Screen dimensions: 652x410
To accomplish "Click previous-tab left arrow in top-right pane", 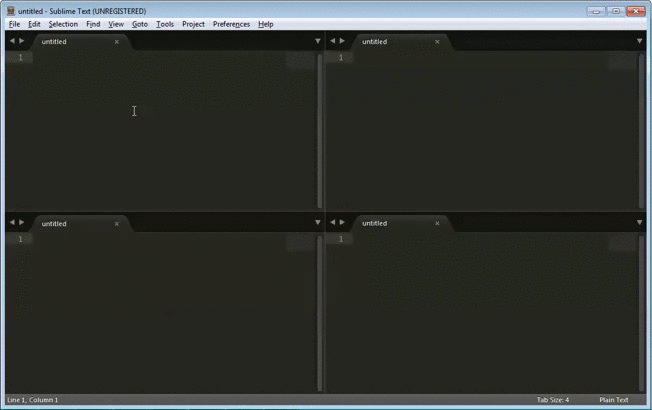I will tap(332, 41).
